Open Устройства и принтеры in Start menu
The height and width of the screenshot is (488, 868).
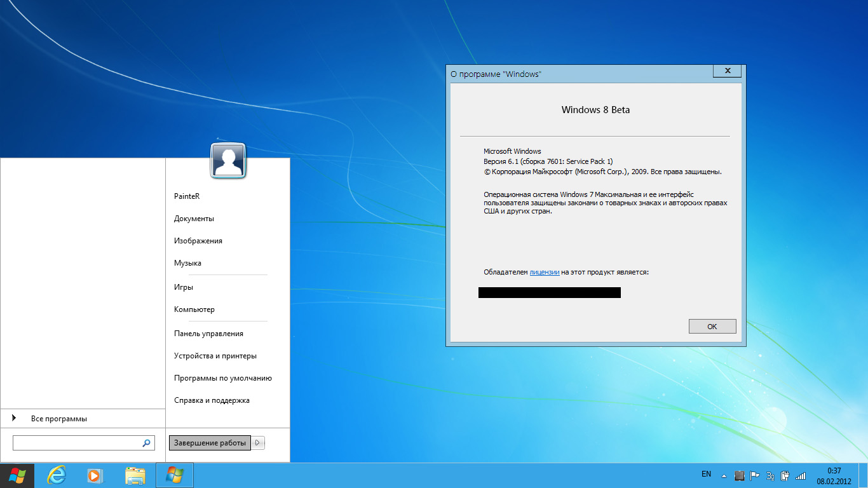[215, 356]
